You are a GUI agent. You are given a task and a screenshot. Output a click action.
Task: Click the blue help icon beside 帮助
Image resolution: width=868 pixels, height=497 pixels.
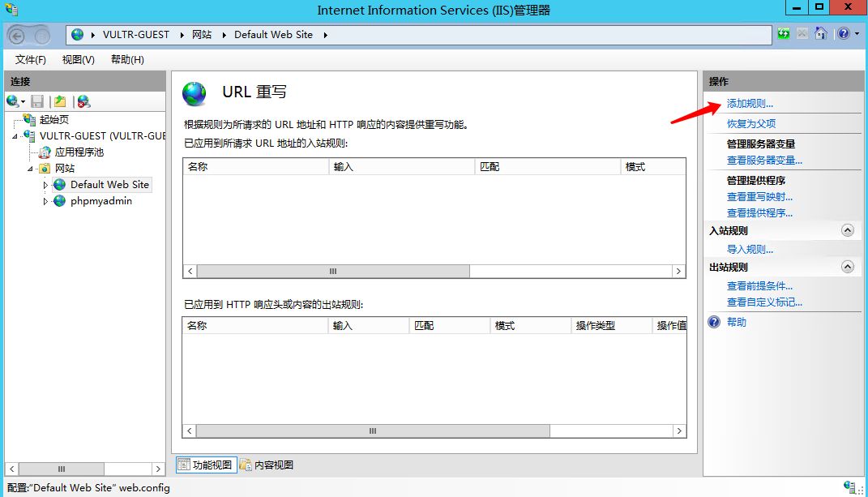coord(714,322)
